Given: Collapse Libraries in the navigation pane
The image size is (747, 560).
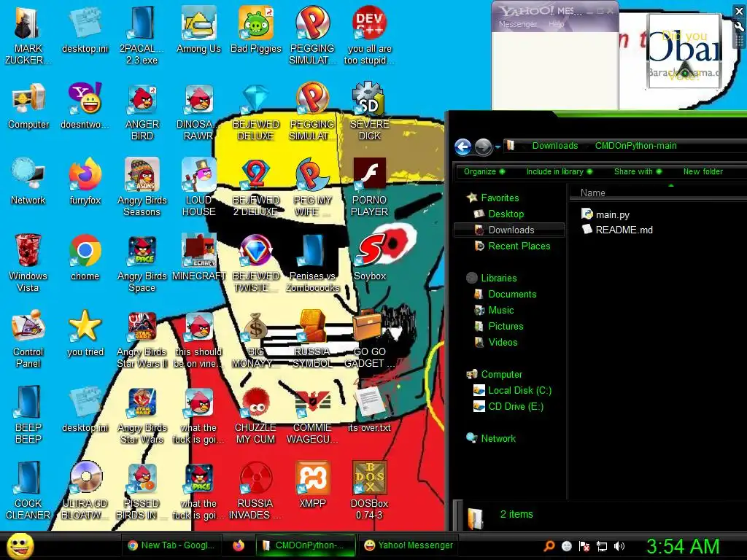Looking at the screenshot, I should (x=491, y=278).
